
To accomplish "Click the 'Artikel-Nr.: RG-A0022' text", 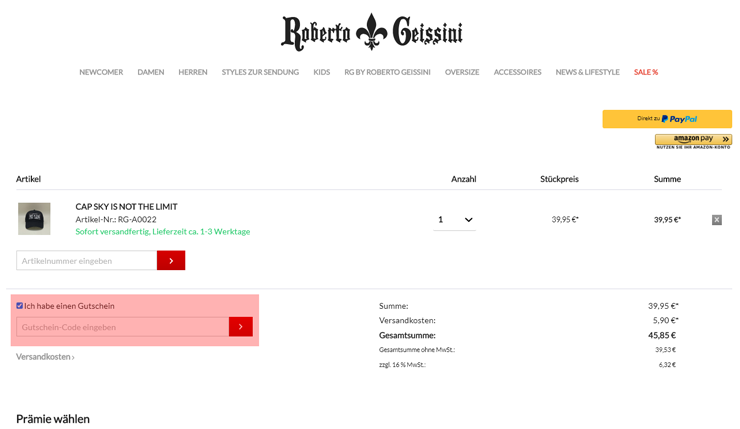I will point(116,219).
